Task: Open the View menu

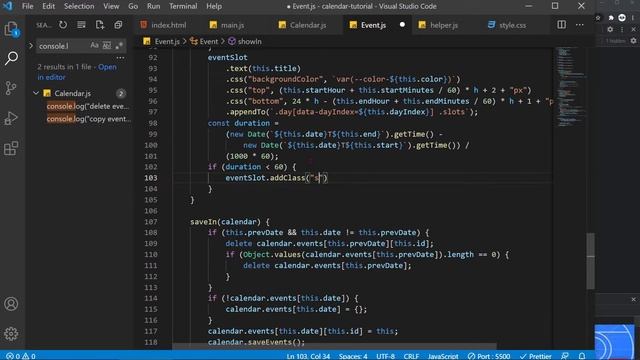Action: (111, 6)
